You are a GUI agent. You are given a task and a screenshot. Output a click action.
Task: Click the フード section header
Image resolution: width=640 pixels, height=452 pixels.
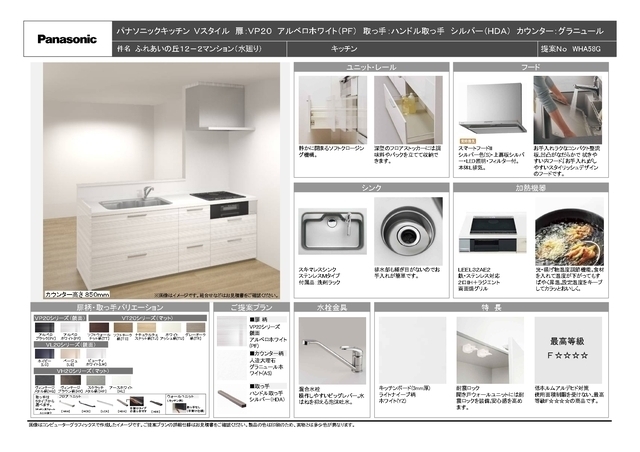click(x=531, y=67)
